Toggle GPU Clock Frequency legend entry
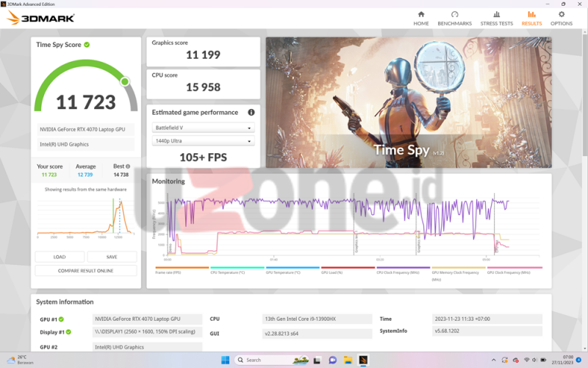The height and width of the screenshot is (368, 588). click(514, 270)
